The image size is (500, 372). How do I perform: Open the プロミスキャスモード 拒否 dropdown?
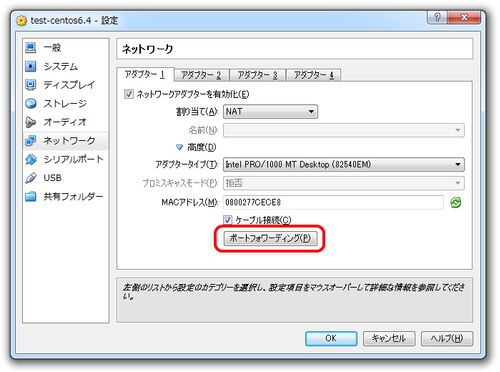click(x=344, y=183)
